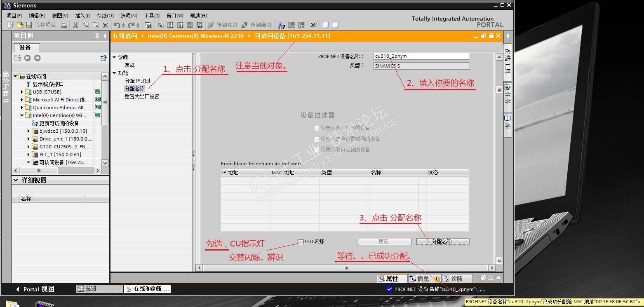Expand the PLC_1 [150.0.0.61] node
644x307 pixels.
point(28,155)
